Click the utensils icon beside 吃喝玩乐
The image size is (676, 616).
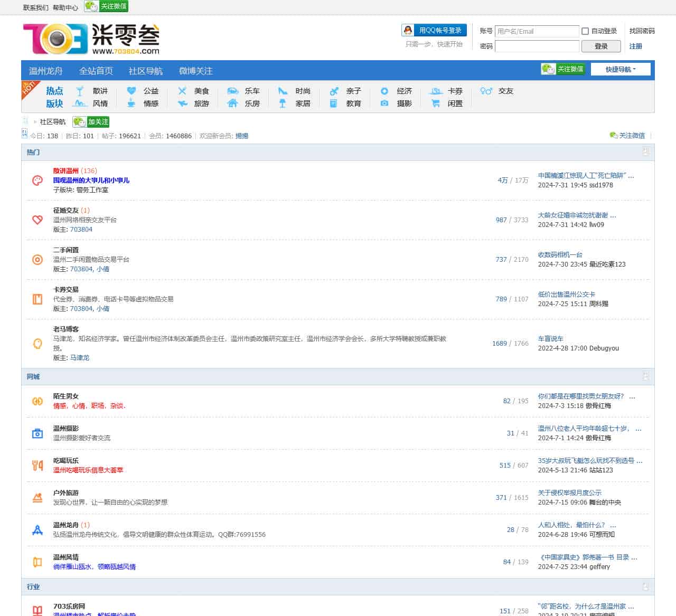[x=37, y=466]
